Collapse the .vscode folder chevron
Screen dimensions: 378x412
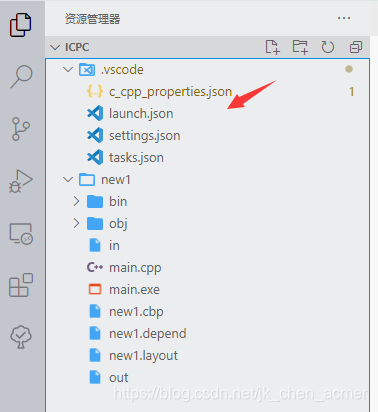click(68, 69)
